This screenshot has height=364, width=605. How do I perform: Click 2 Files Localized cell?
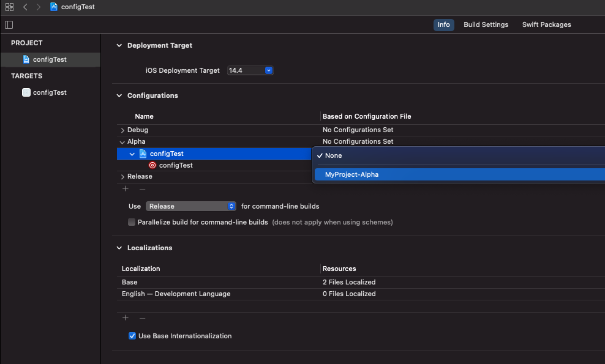pyautogui.click(x=349, y=282)
